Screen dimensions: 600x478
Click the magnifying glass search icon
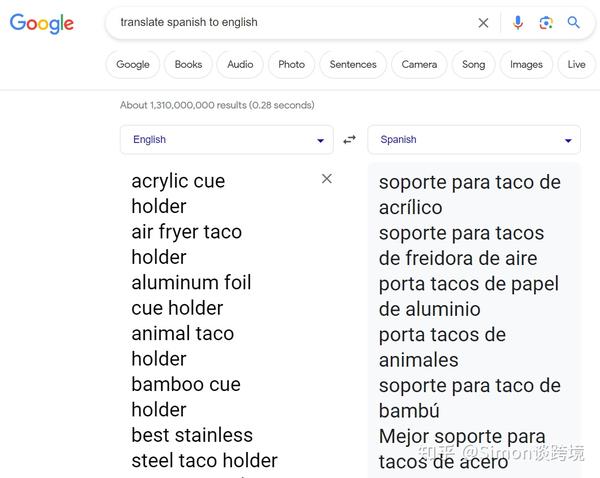coord(574,22)
